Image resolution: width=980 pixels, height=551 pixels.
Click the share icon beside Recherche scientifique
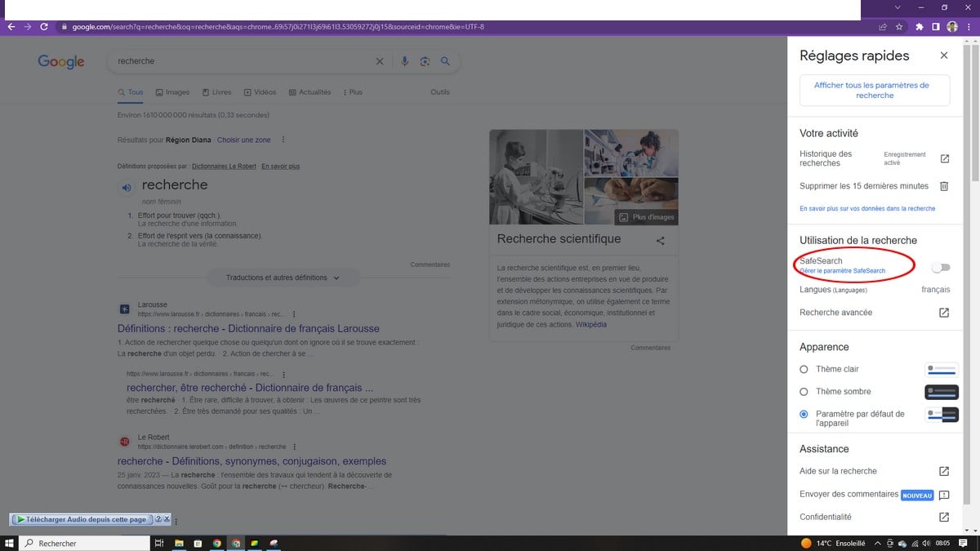pos(660,240)
